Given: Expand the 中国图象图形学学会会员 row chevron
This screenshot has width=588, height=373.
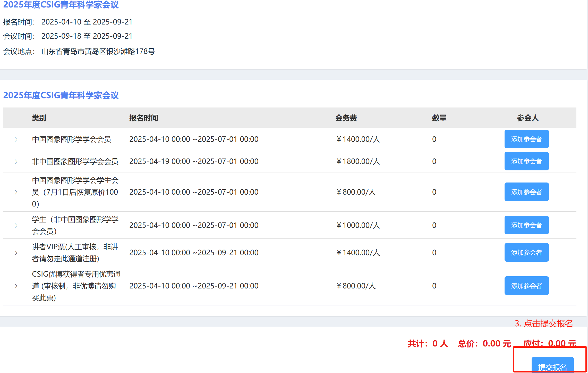Looking at the screenshot, I should coord(16,139).
